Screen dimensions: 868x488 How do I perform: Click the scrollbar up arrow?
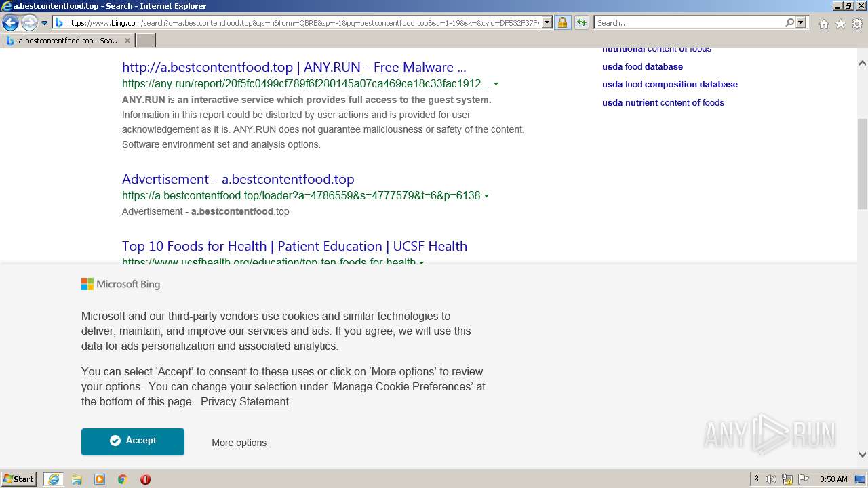(x=862, y=63)
